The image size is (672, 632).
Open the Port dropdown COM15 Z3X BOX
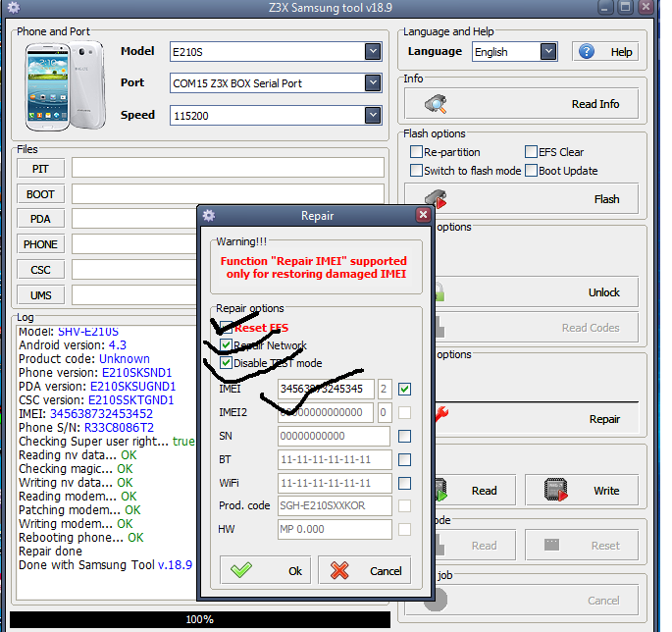(373, 82)
